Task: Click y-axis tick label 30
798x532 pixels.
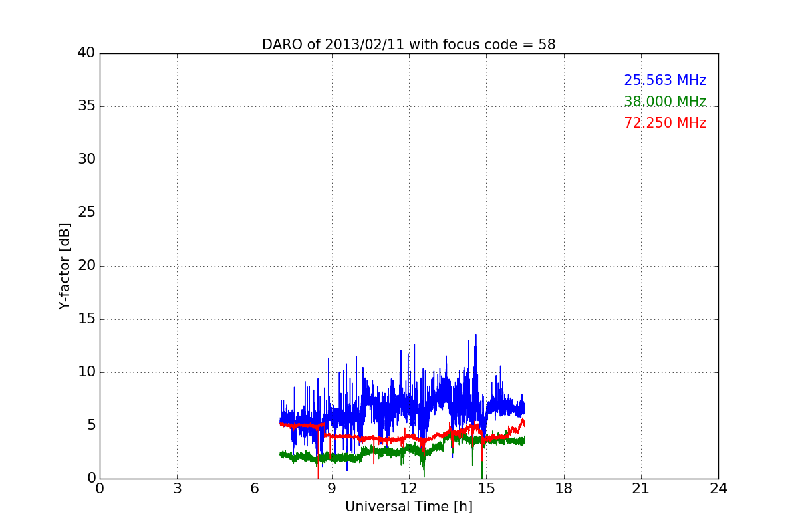Action: point(86,160)
